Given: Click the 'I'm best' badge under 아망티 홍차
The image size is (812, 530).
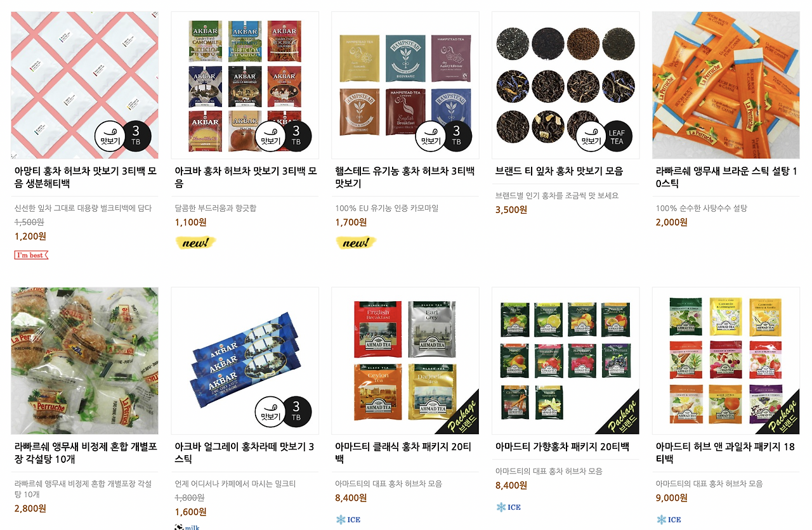Looking at the screenshot, I should pyautogui.click(x=32, y=255).
